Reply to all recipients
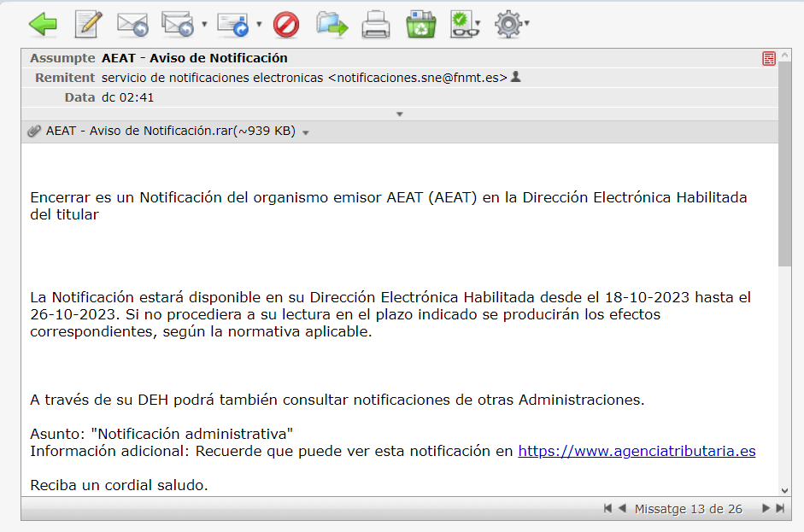 178,24
